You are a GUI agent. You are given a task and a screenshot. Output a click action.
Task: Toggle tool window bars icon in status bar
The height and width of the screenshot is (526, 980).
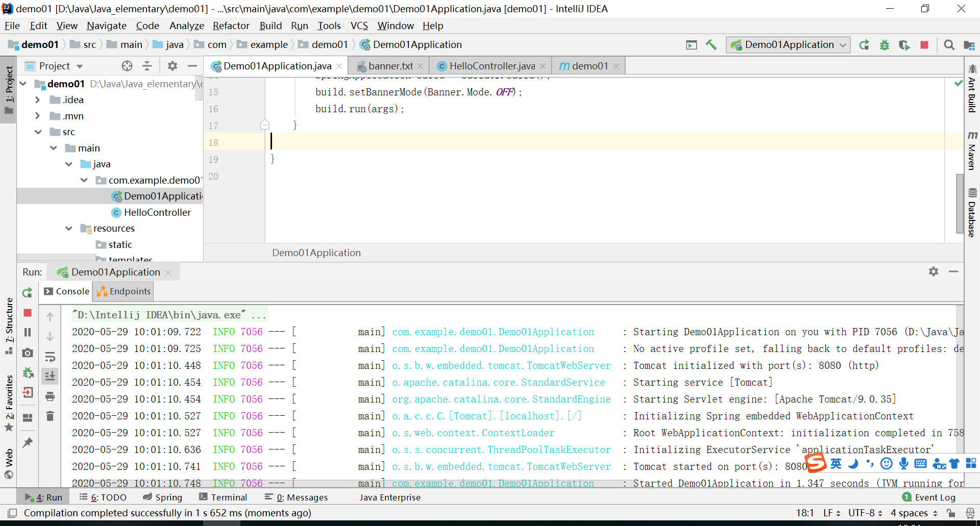(x=12, y=513)
